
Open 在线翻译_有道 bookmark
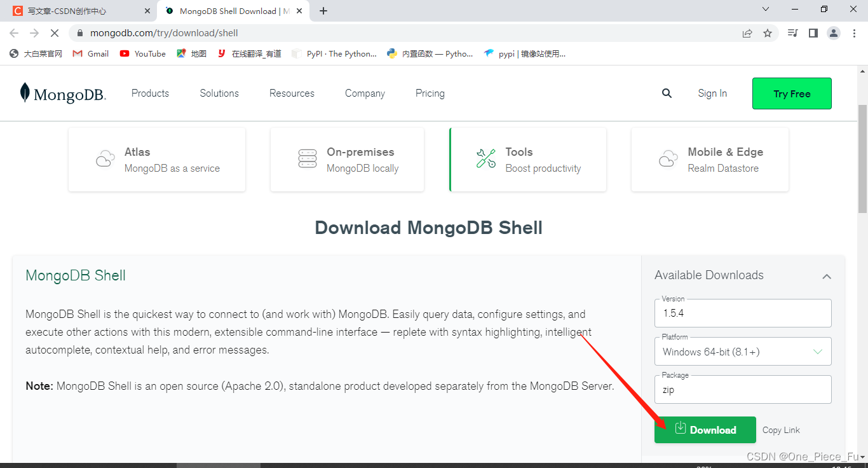pos(249,54)
